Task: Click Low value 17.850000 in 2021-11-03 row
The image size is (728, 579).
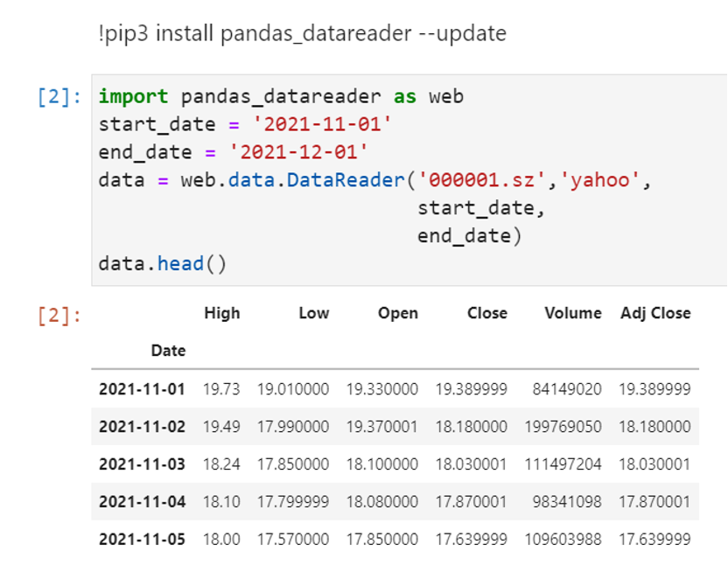Action: pos(293,464)
